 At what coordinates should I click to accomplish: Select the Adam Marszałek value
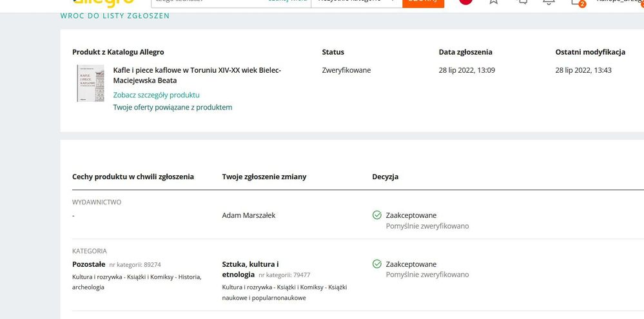pos(248,215)
